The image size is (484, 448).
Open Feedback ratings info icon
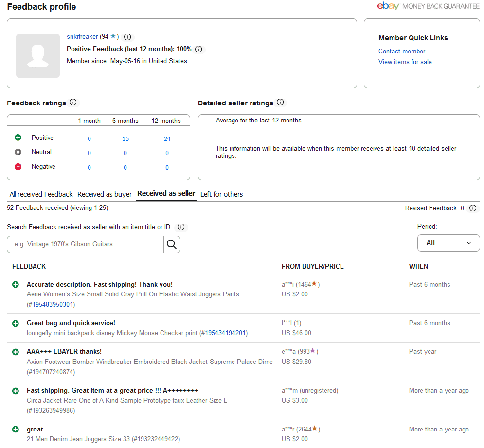[x=73, y=103]
